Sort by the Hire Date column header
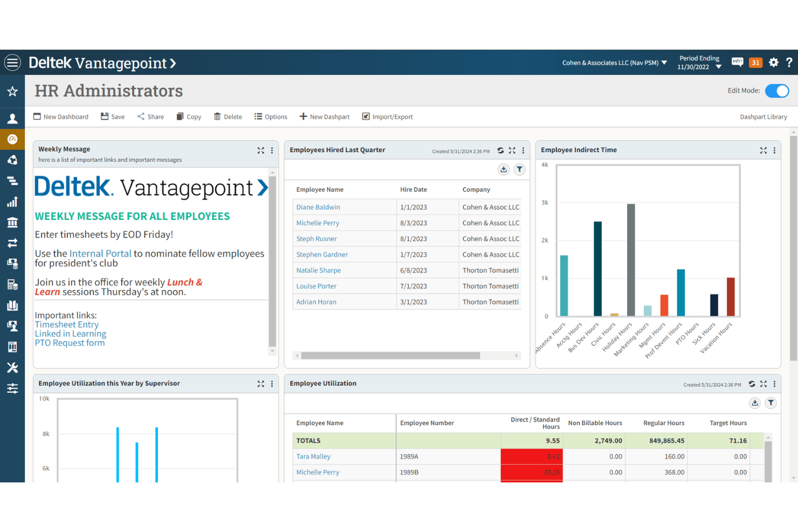798x532 pixels. [414, 190]
